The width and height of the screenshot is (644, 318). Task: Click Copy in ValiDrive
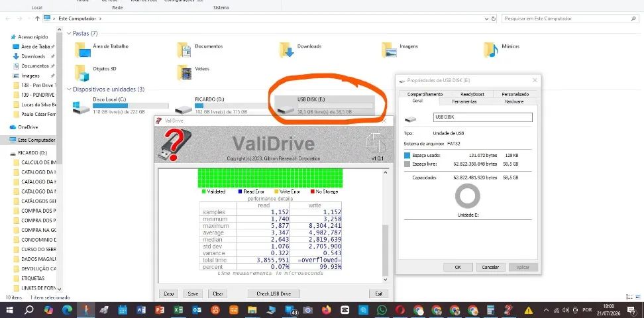click(x=169, y=293)
